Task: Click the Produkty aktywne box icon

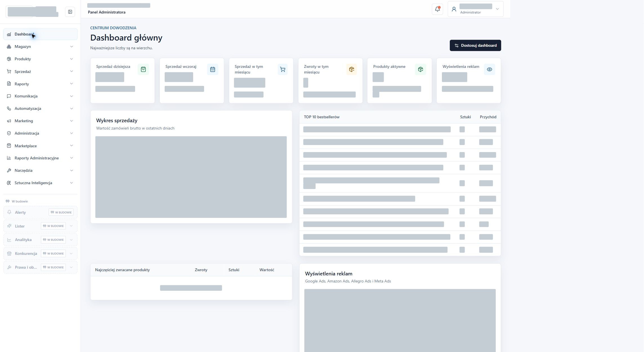Action: tap(421, 69)
